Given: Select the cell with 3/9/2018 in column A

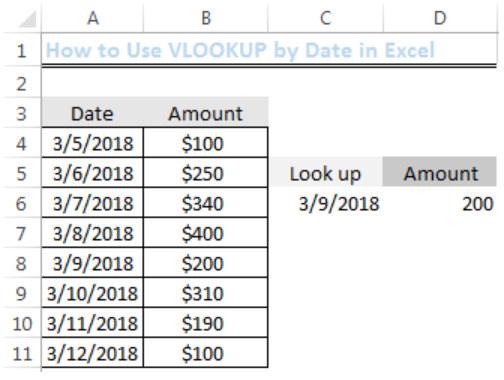Looking at the screenshot, I should point(93,263).
